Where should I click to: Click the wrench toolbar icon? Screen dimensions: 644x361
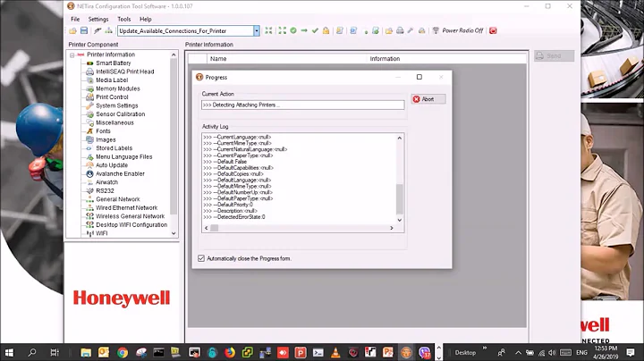click(411, 30)
